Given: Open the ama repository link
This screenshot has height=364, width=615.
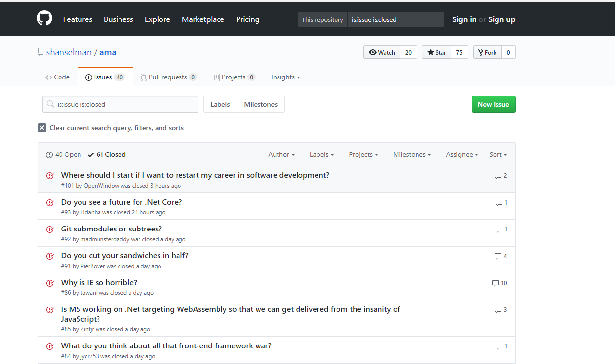Looking at the screenshot, I should pyautogui.click(x=108, y=52).
